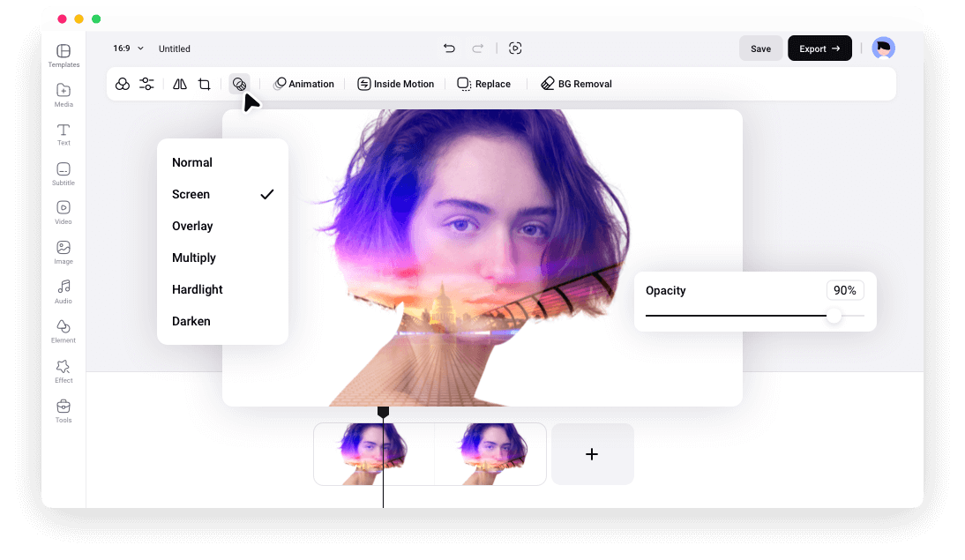Image resolution: width=965 pixels, height=560 pixels.
Task: Click the Untitled project name
Action: coord(174,49)
